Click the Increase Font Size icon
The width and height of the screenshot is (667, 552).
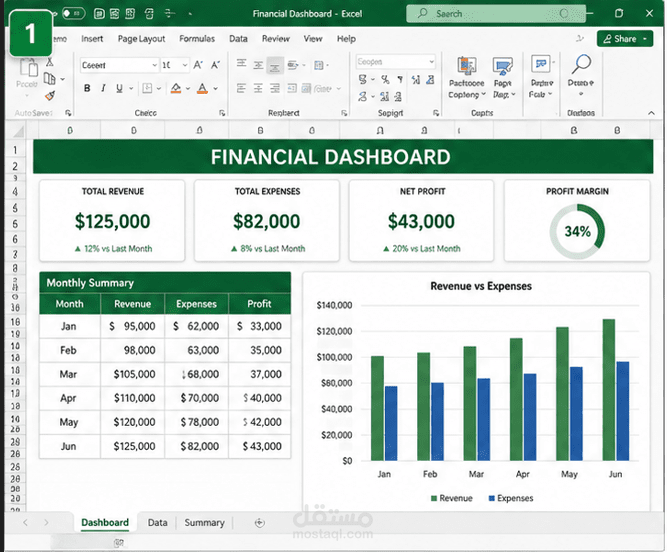pyautogui.click(x=198, y=65)
